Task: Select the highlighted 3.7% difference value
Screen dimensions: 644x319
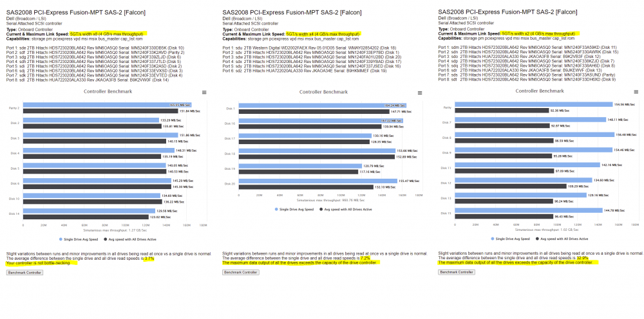Action: pos(149,259)
